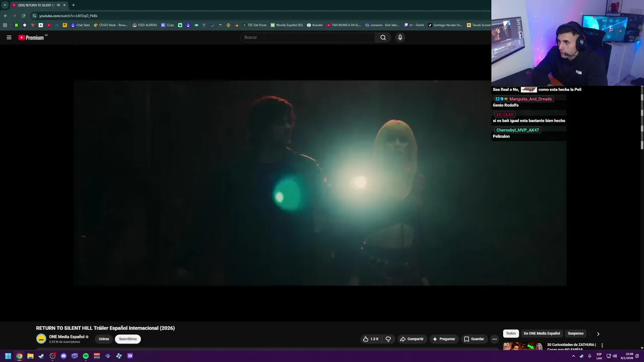Image resolution: width=644 pixels, height=362 pixels.
Task: Open File Explorer from the taskbar
Action: [x=30, y=356]
